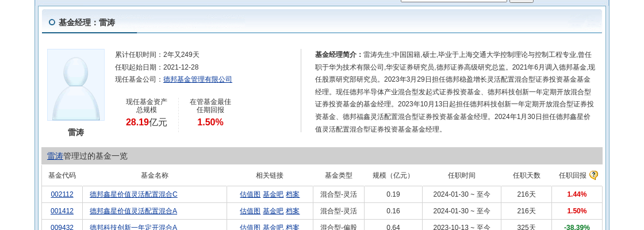Screen dimensions: 644x230
Task: Open 估值图 for 德邦鑫星价值灵活配置混合A
Action: tap(250, 210)
